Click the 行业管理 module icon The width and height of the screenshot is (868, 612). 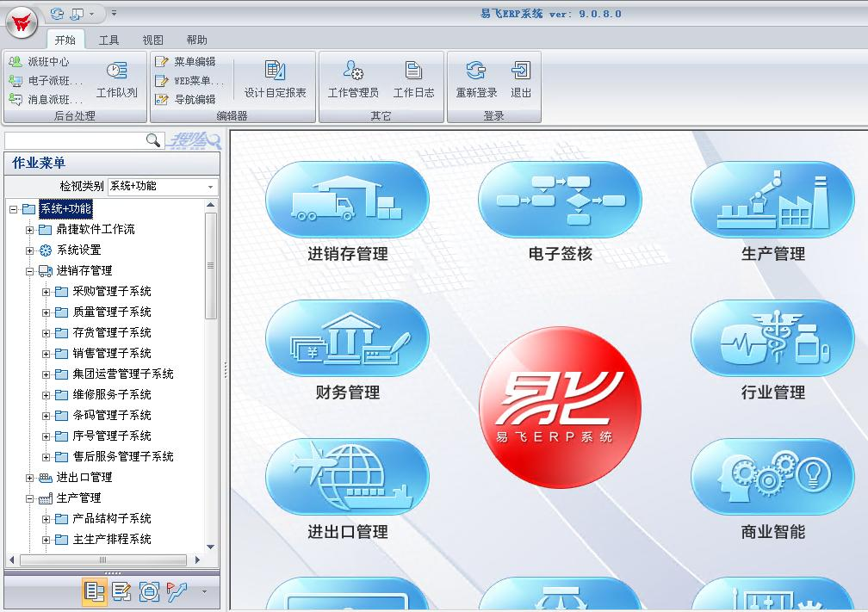(x=772, y=338)
